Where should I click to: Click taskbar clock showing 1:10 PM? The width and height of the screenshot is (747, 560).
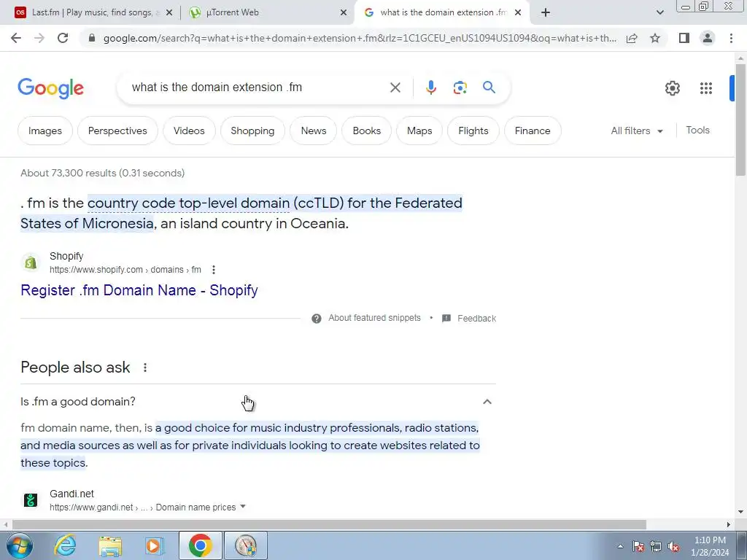coord(710,546)
